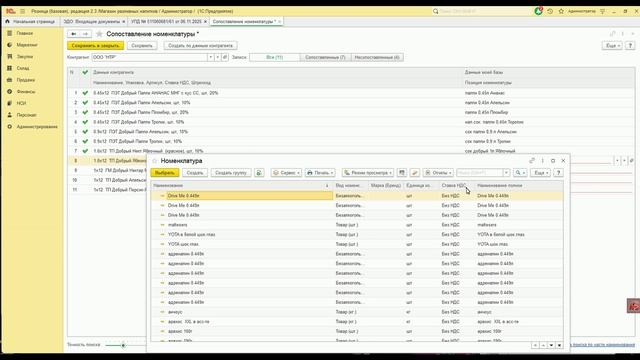
Task: Open the Финансы section in sidebar
Action: 26,91
